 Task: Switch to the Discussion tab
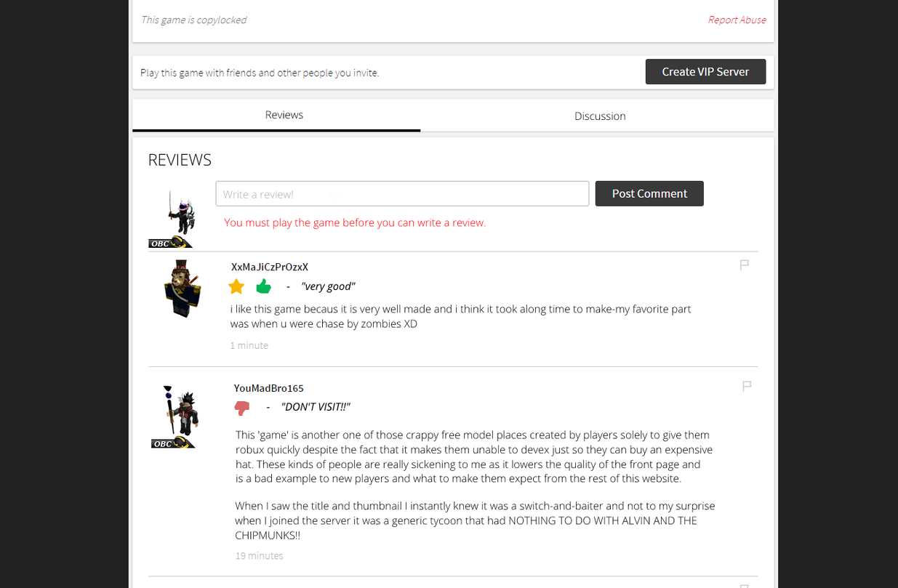[599, 116]
